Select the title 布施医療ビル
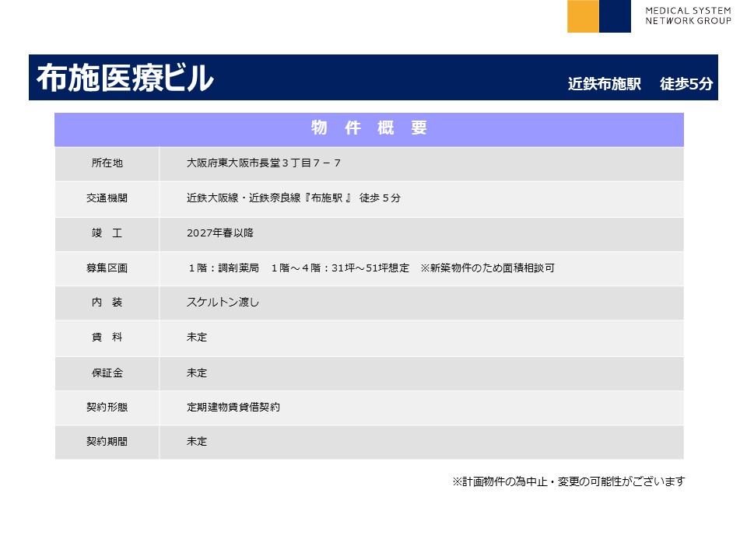Image resolution: width=747 pixels, height=560 pixels. coord(124,78)
